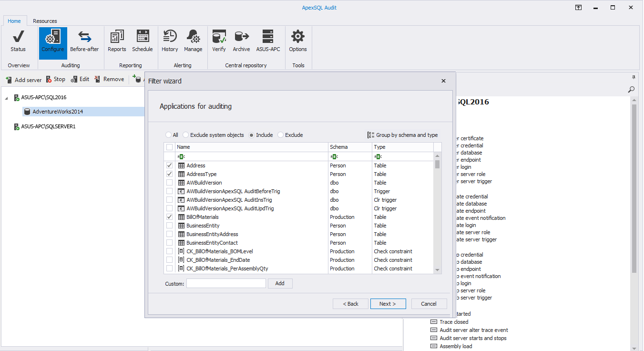The height and width of the screenshot is (351, 644).
Task: Switch to the Resources ribbon tab
Action: [x=45, y=21]
